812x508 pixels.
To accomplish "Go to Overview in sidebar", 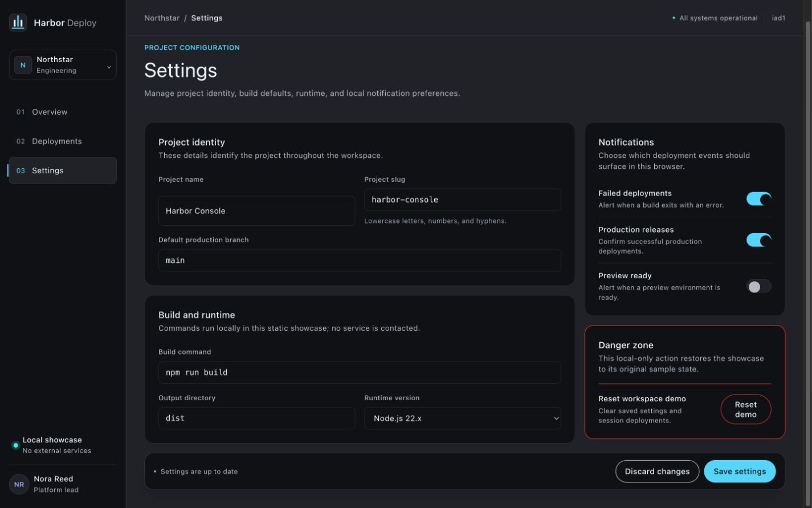I will point(63,112).
